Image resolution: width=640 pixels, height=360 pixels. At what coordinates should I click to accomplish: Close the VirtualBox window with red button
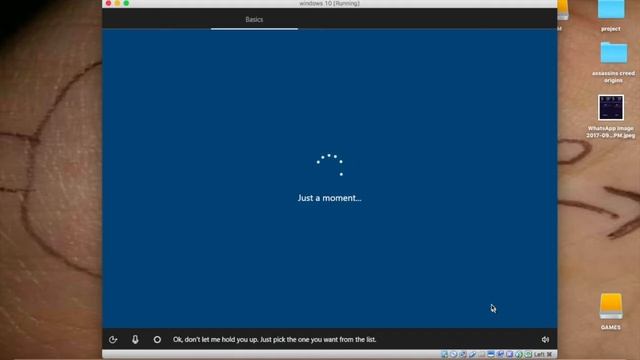pos(109,3)
